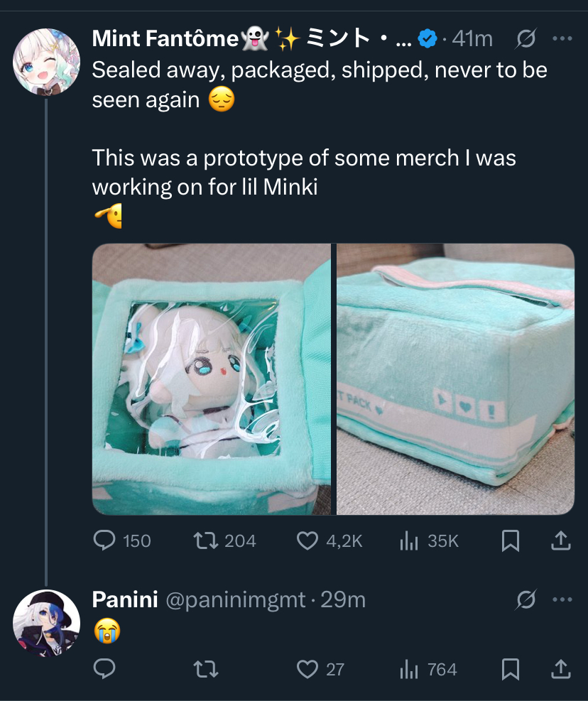Bookmark Mint Fantôme's tweet
The width and height of the screenshot is (588, 701).
point(511,541)
